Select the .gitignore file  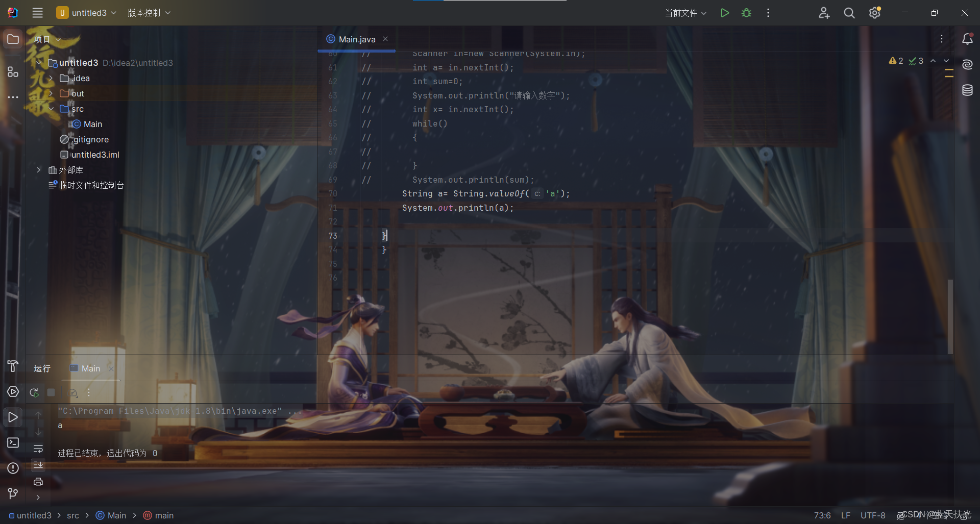click(84, 139)
